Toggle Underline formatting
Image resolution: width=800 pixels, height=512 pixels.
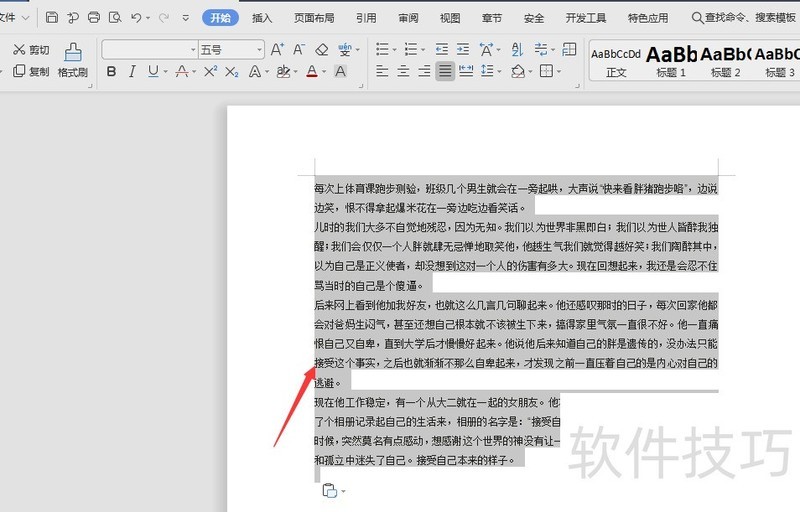[153, 71]
